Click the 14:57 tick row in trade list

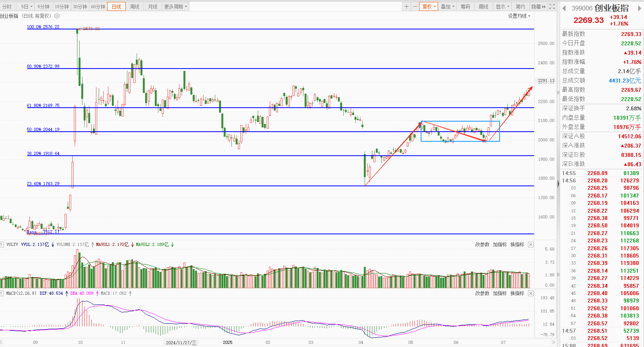tap(600, 331)
